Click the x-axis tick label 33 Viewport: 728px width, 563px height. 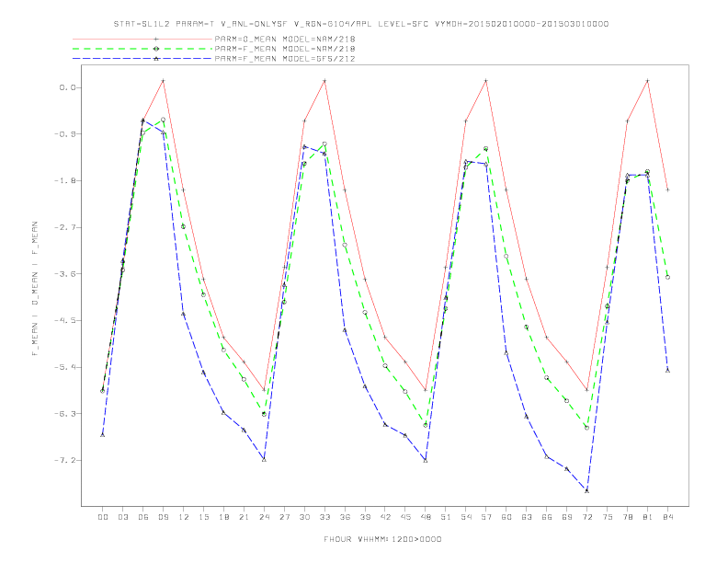pyautogui.click(x=324, y=517)
